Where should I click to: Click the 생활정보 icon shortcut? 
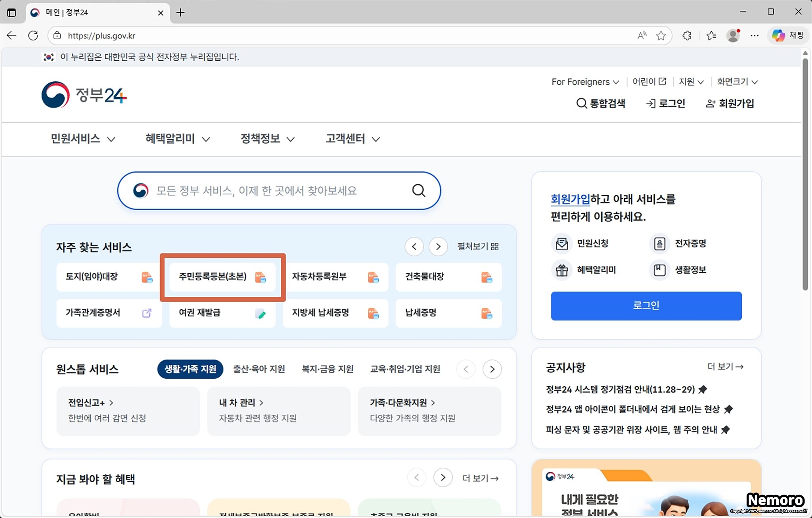659,270
